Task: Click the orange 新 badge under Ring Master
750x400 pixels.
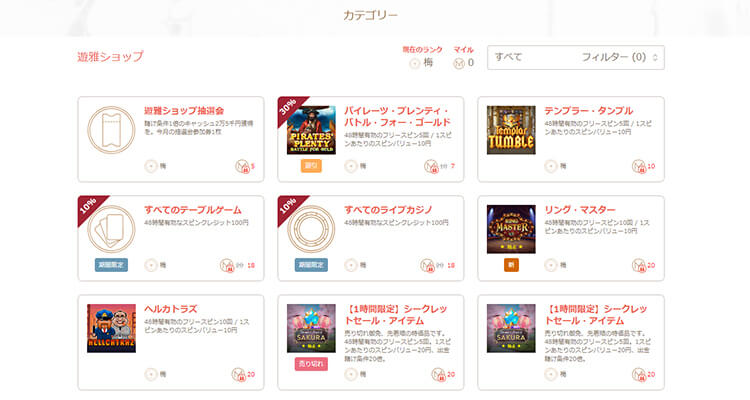Action: coord(511,265)
